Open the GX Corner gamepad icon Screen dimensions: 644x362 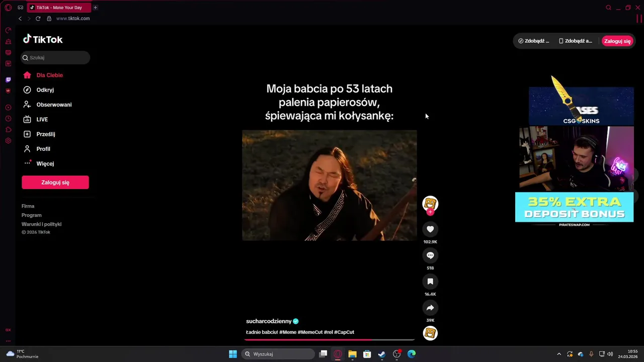pyautogui.click(x=20, y=8)
